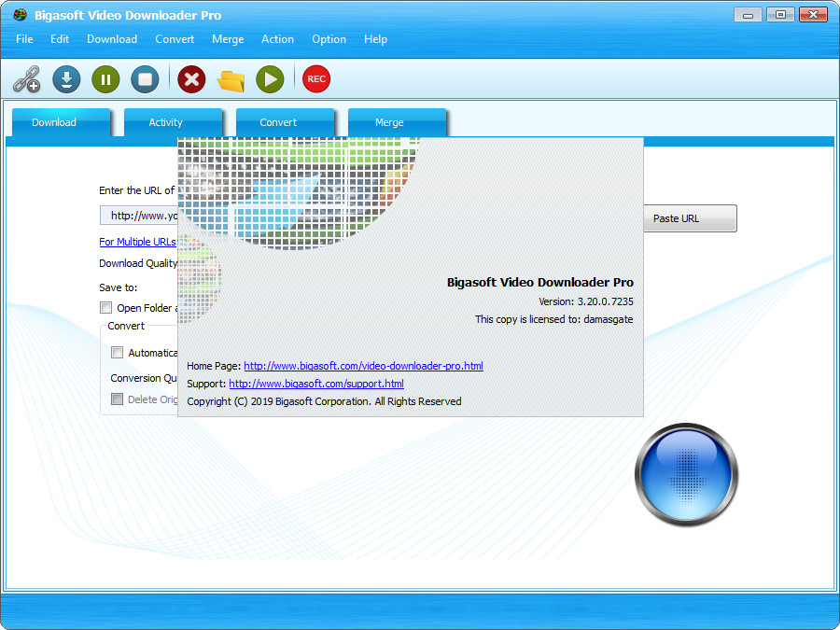Open the Edit menu
Screen dimensions: 840x630
60,39
